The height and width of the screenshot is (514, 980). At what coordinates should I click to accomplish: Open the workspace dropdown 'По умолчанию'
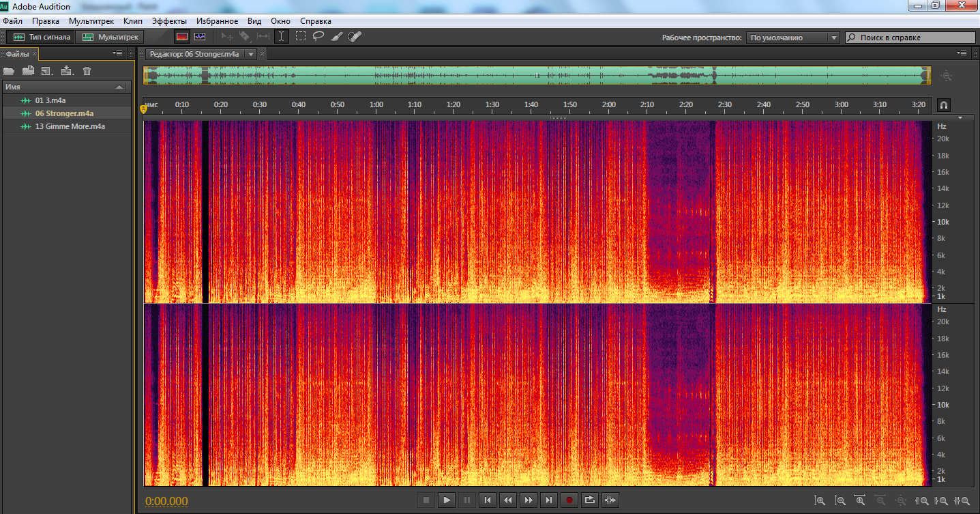click(792, 38)
